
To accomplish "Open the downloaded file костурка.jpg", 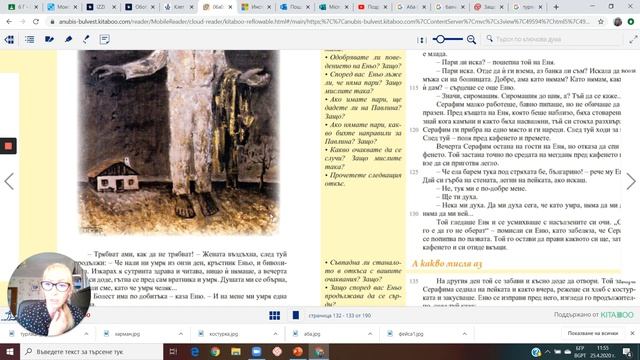I will click(x=223, y=334).
